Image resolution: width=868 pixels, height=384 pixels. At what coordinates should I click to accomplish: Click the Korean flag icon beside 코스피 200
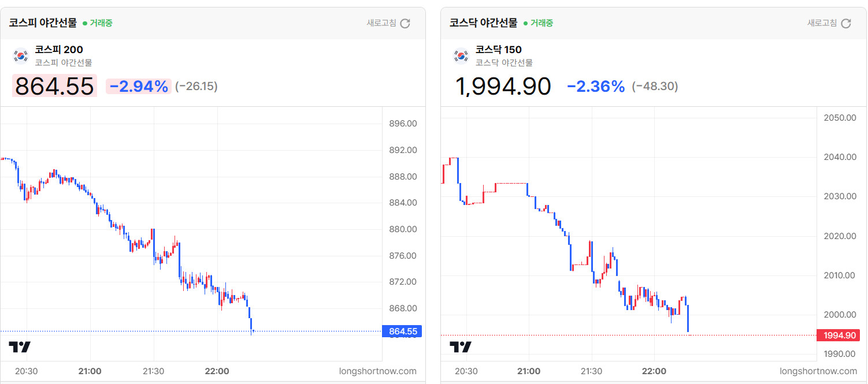tap(21, 55)
